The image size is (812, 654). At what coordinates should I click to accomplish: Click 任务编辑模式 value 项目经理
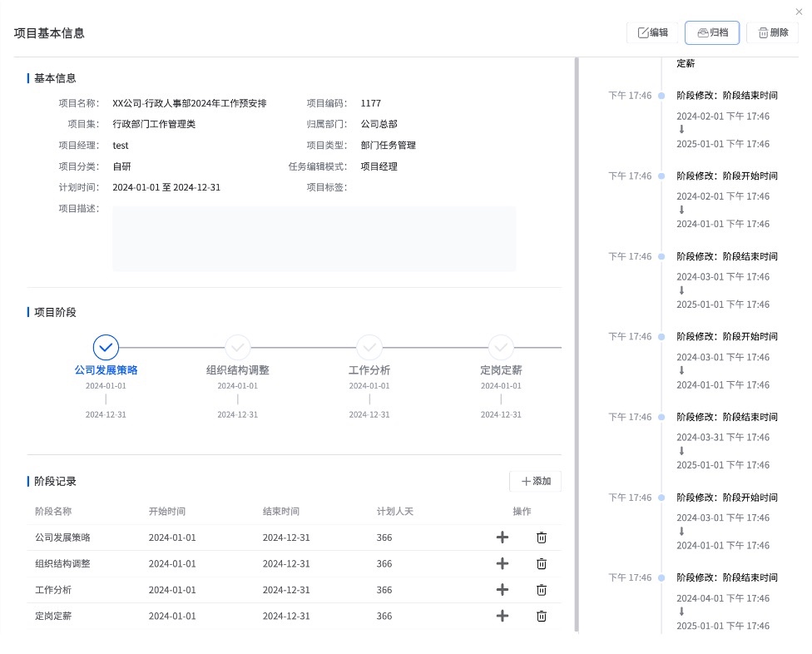point(379,166)
